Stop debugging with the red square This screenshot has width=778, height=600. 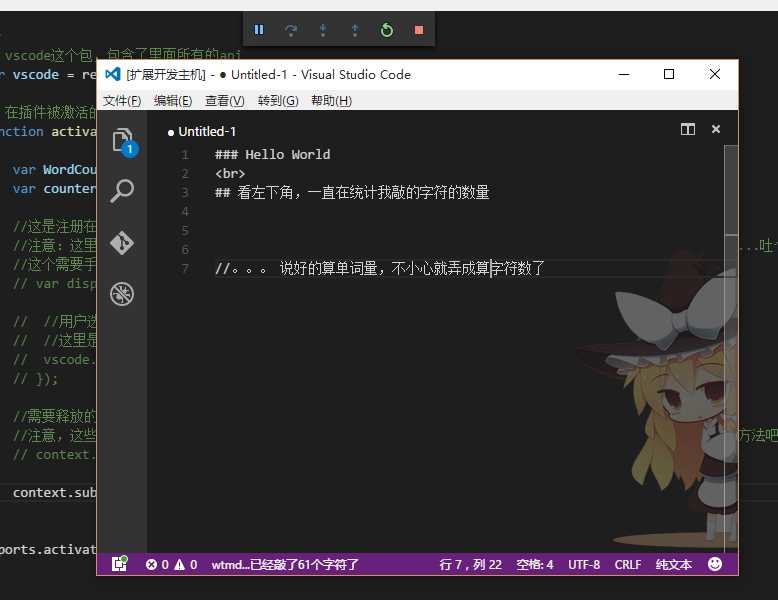(419, 30)
